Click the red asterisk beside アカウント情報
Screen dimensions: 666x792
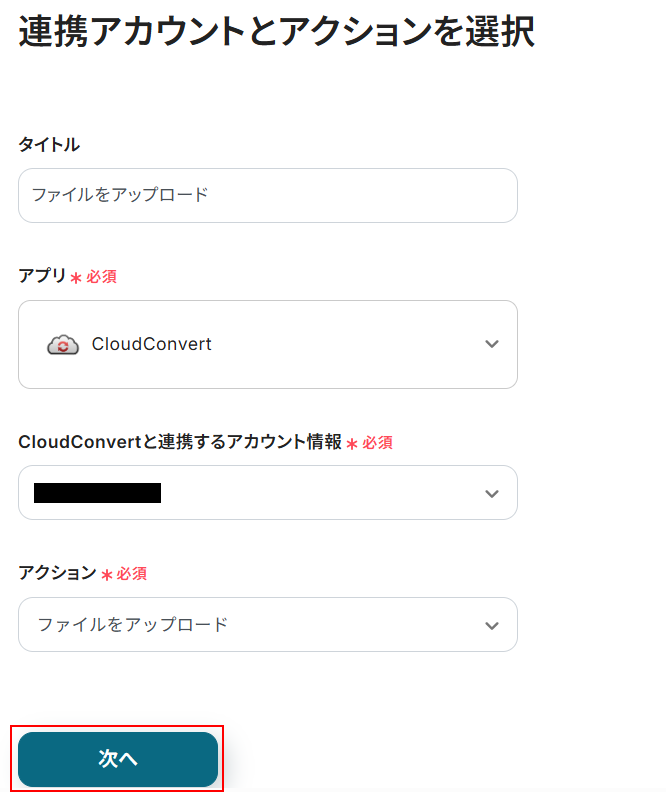(x=352, y=444)
